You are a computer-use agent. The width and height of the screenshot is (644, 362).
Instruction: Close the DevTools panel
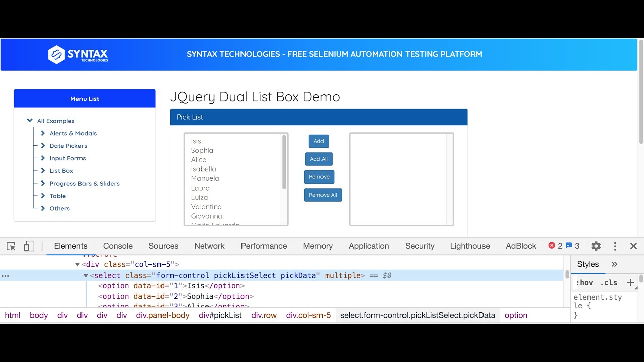[634, 246]
